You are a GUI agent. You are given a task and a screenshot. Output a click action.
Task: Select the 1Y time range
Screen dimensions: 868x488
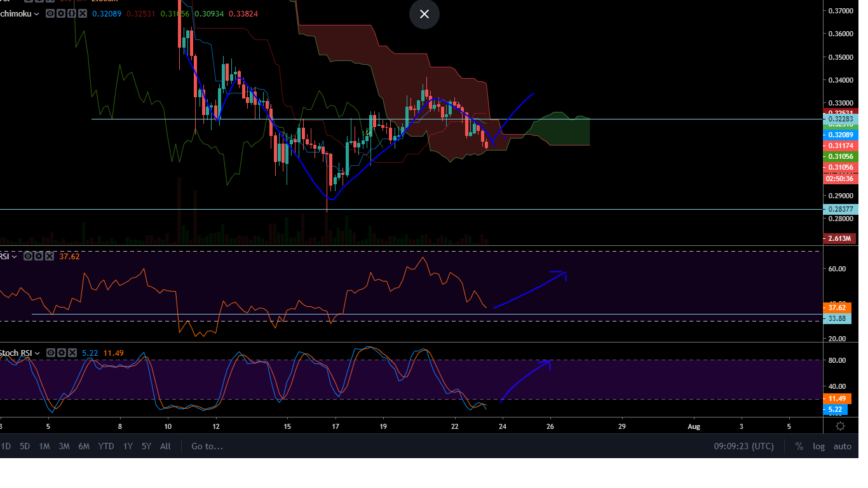pos(128,446)
